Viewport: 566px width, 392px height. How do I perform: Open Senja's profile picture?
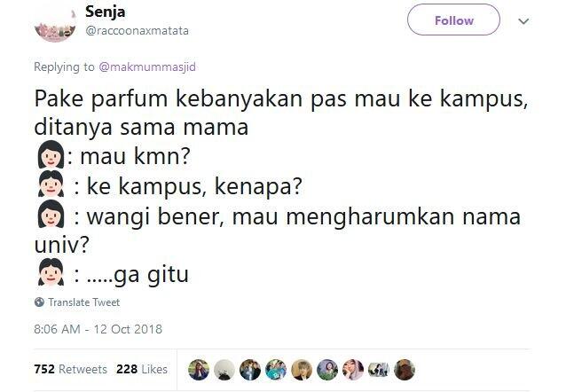pos(56,25)
